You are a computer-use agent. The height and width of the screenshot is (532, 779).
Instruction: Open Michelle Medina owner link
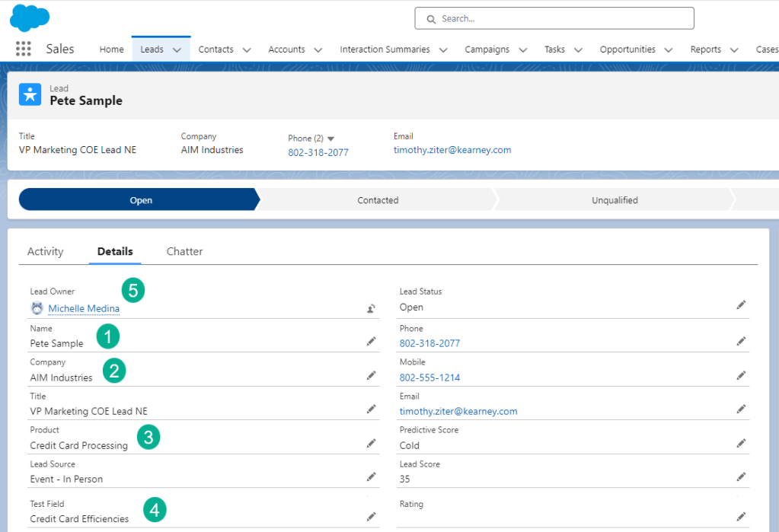84,308
